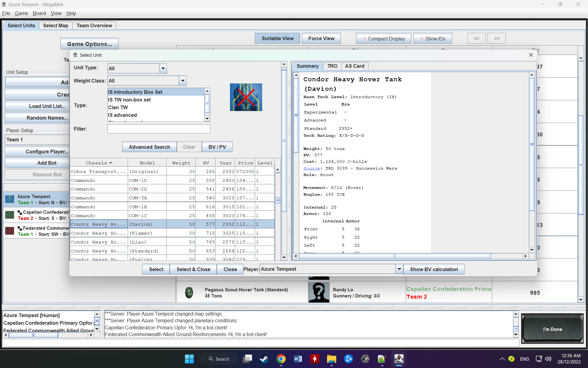
Task: Click the Azure Tempest player camo icon
Action: click(x=10, y=200)
